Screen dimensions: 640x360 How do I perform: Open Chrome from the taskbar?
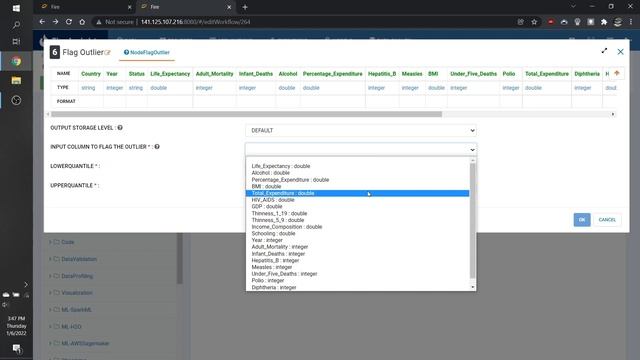pos(16,61)
